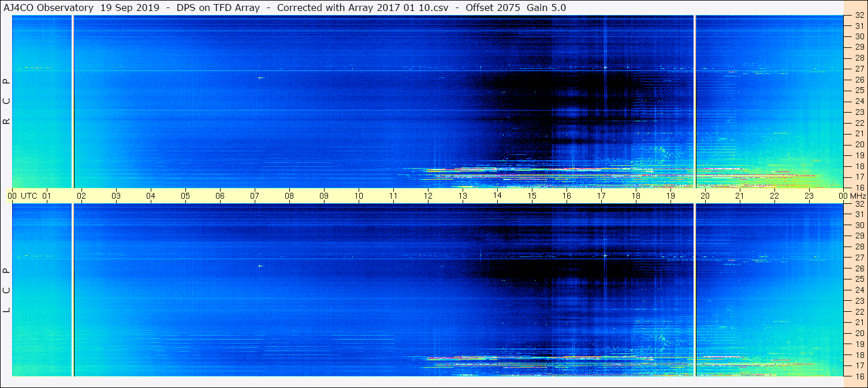
Task: Click the 30 MHz label of RCP panel
Action: (x=859, y=37)
